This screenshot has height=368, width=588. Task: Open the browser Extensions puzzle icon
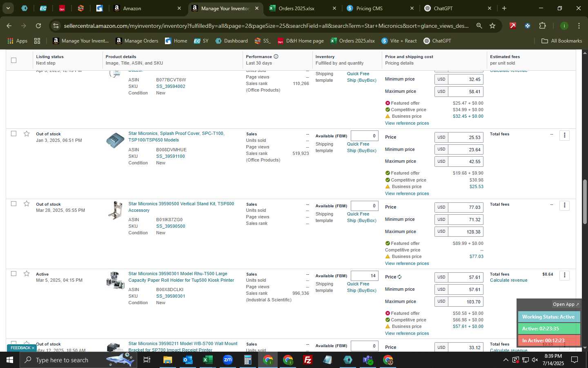click(542, 26)
